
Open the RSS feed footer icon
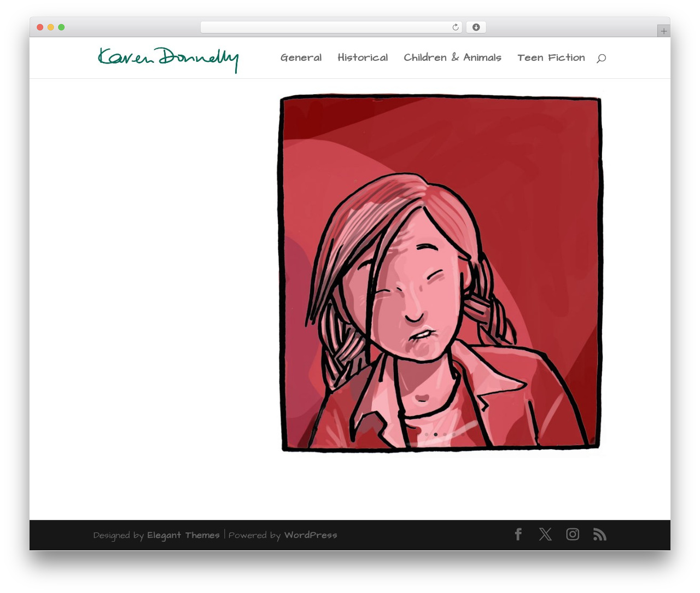click(600, 534)
